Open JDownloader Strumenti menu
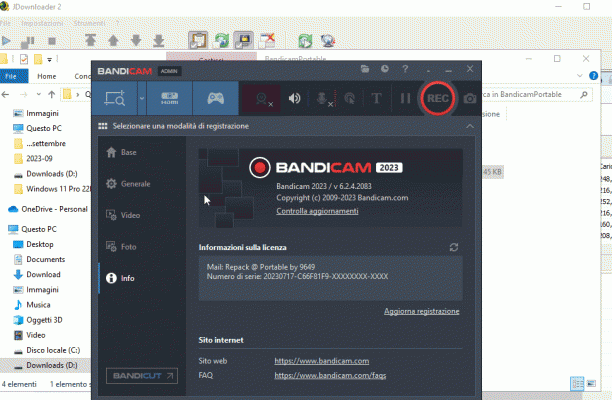 coord(89,23)
